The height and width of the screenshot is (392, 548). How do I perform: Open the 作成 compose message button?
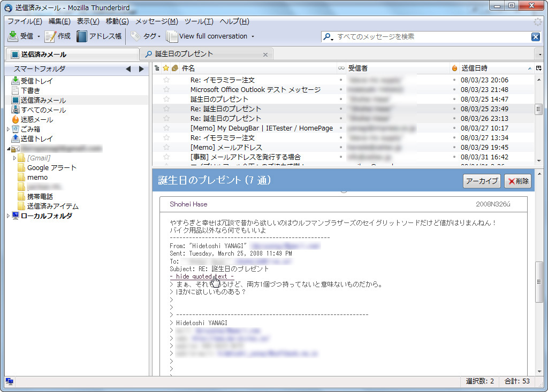58,36
